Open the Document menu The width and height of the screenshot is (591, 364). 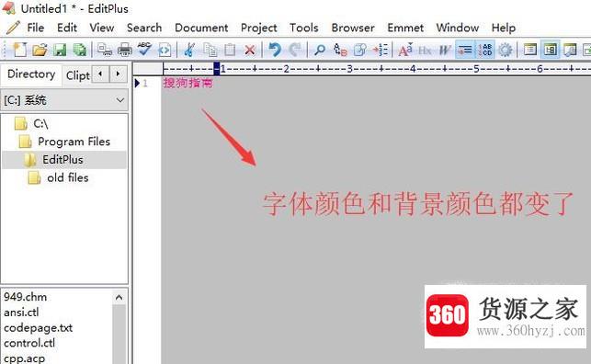(201, 28)
